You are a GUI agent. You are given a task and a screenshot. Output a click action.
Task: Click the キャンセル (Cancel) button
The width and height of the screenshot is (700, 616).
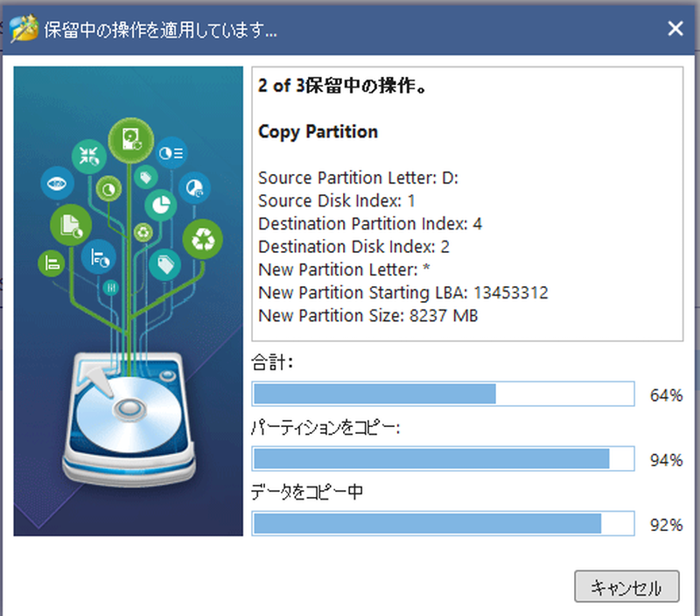point(626,586)
